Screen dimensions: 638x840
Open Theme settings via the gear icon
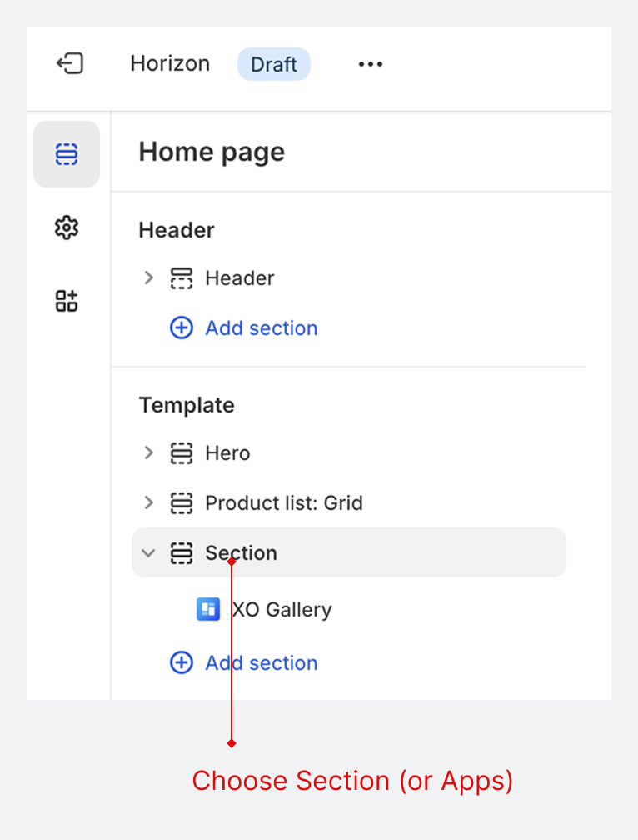(67, 227)
